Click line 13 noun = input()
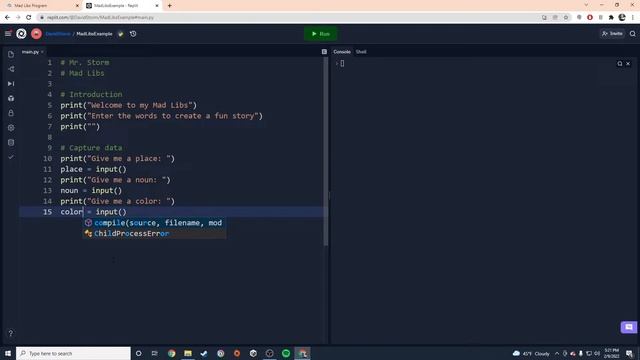Viewport: 640px width, 360px height. coord(91,191)
